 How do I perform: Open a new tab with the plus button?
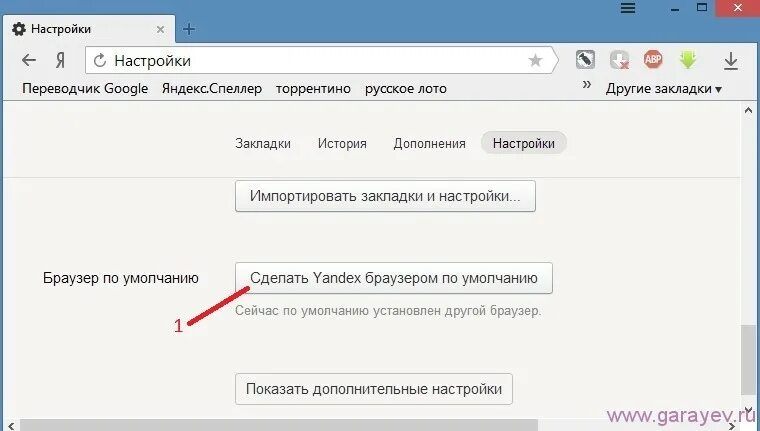tap(189, 30)
